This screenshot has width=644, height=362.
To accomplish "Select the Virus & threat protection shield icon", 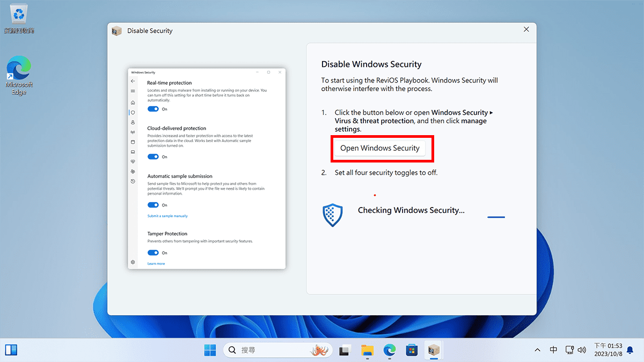I will point(133,112).
